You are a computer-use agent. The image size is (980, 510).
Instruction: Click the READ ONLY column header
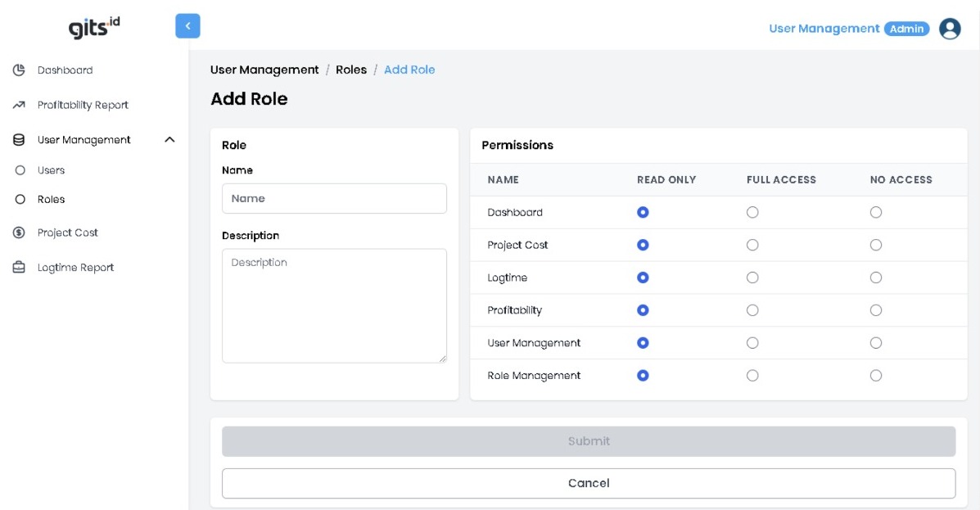[x=666, y=180]
